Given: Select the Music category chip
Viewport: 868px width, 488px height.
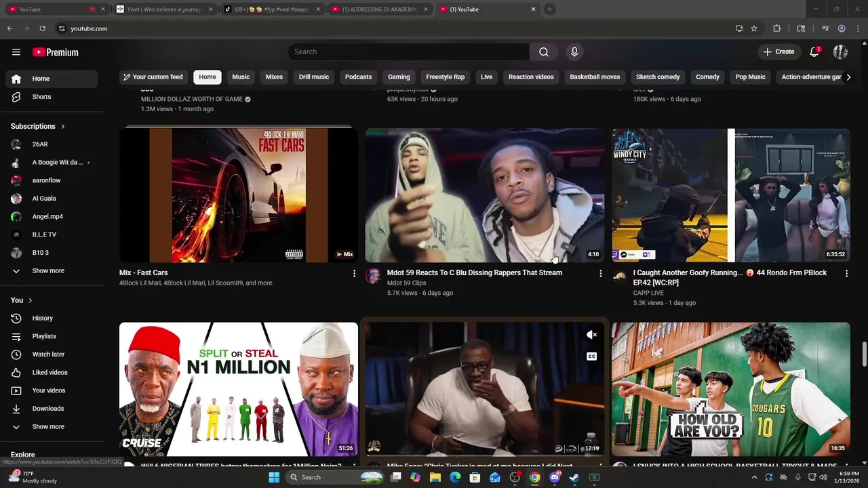Looking at the screenshot, I should (241, 77).
